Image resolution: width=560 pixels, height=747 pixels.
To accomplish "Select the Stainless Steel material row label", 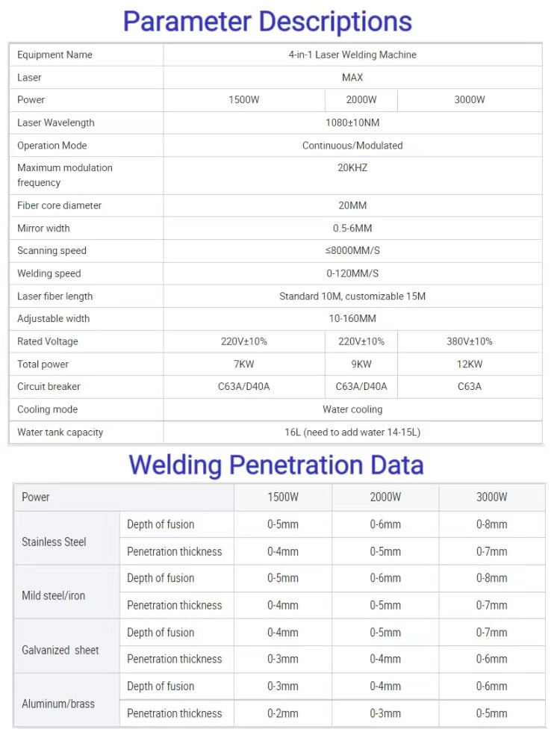I will click(55, 542).
